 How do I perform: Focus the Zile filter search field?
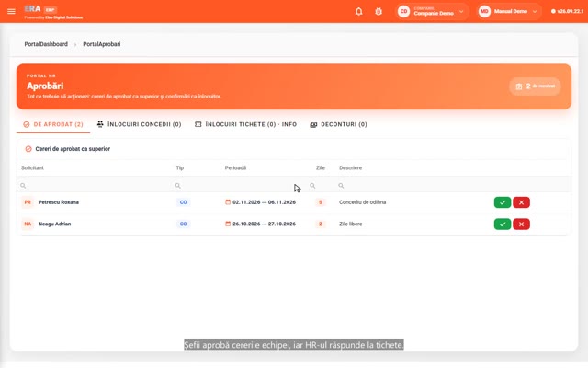[322, 186]
